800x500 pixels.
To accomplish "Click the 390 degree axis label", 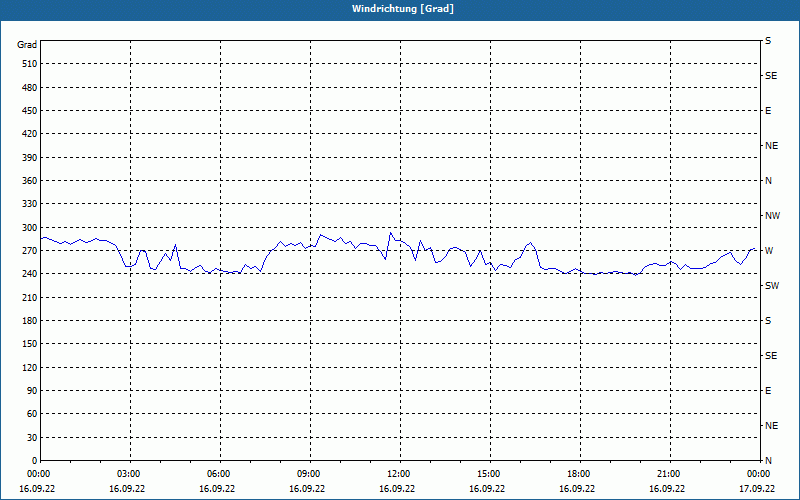I will (30, 158).
